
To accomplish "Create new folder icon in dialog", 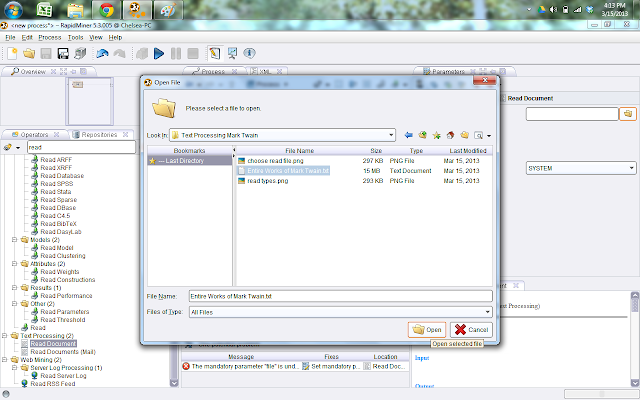I will point(464,135).
